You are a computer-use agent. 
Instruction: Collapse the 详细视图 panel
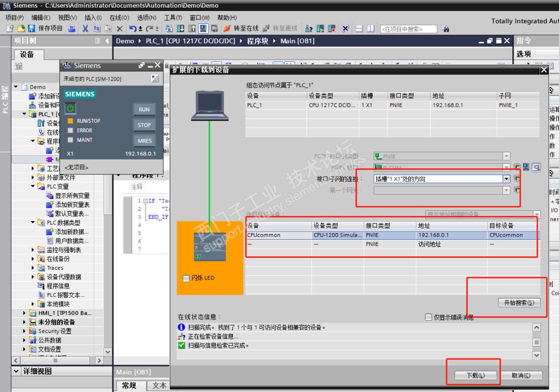click(x=16, y=371)
